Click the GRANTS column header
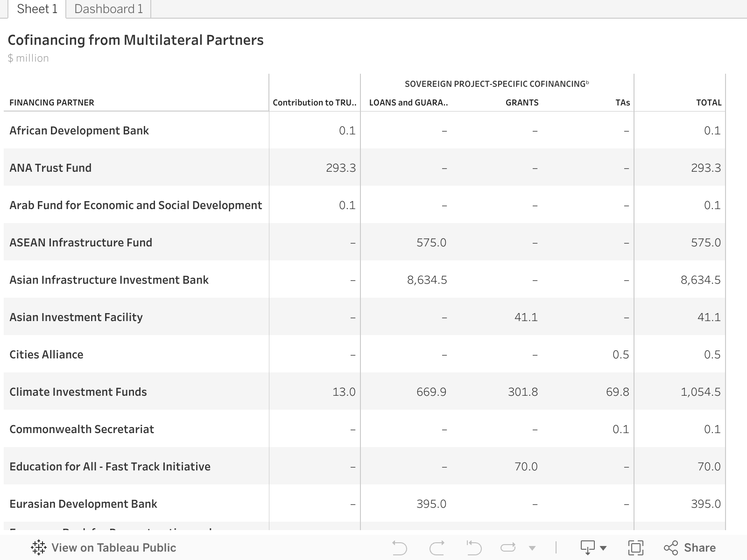The height and width of the screenshot is (560, 747). (x=521, y=103)
